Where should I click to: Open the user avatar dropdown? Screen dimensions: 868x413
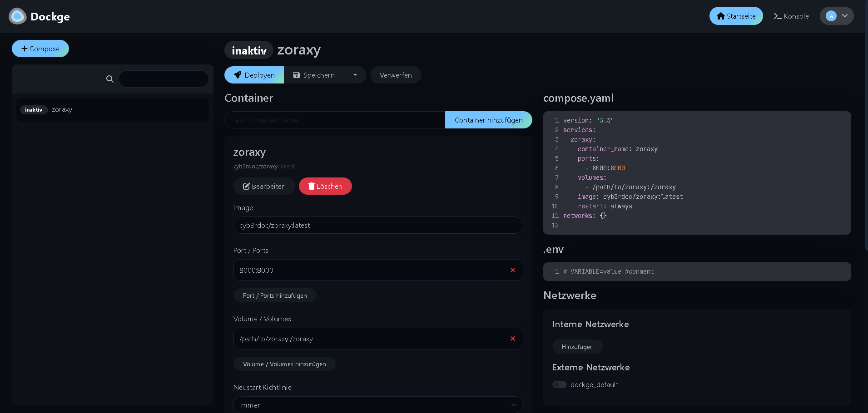(837, 16)
